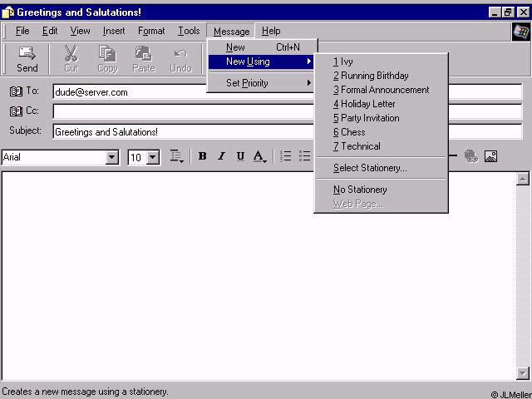Image resolution: width=532 pixels, height=399 pixels.
Task: Click the insert hyperlink globe icon
Action: point(471,156)
